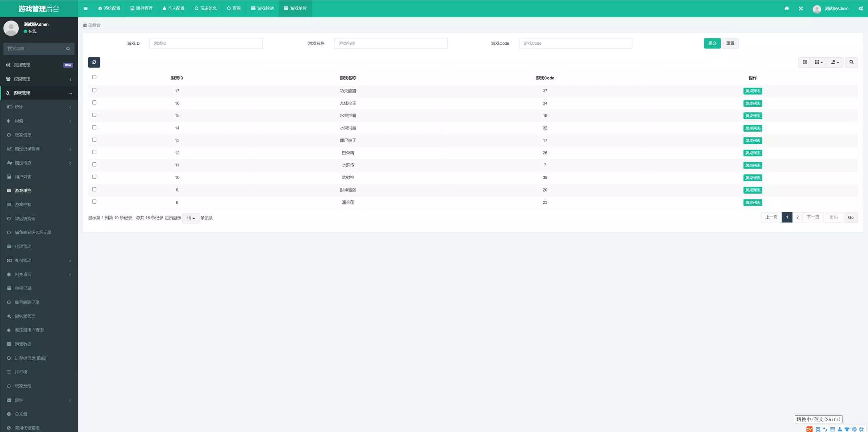This screenshot has width=868, height=432.
Task: Open 玩家信息 in the sidebar
Action: click(23, 135)
